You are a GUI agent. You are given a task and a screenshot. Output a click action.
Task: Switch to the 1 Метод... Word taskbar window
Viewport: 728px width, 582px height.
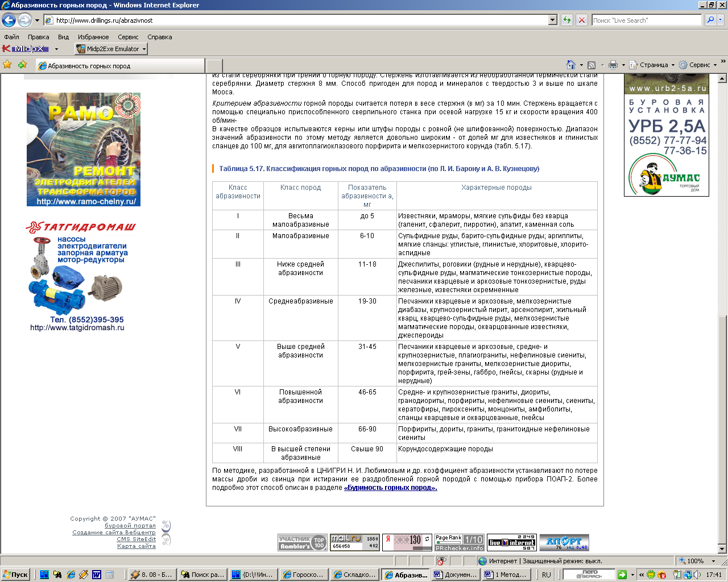coord(507,575)
